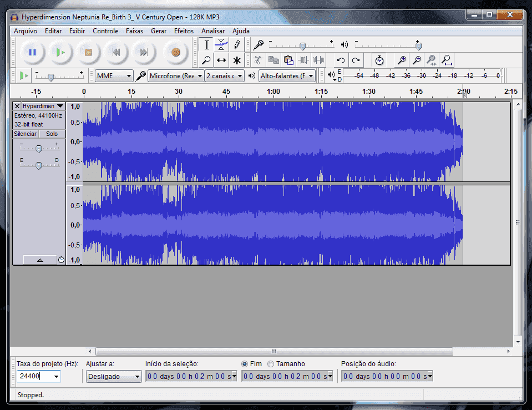Select the Time Shift tool

click(x=221, y=60)
